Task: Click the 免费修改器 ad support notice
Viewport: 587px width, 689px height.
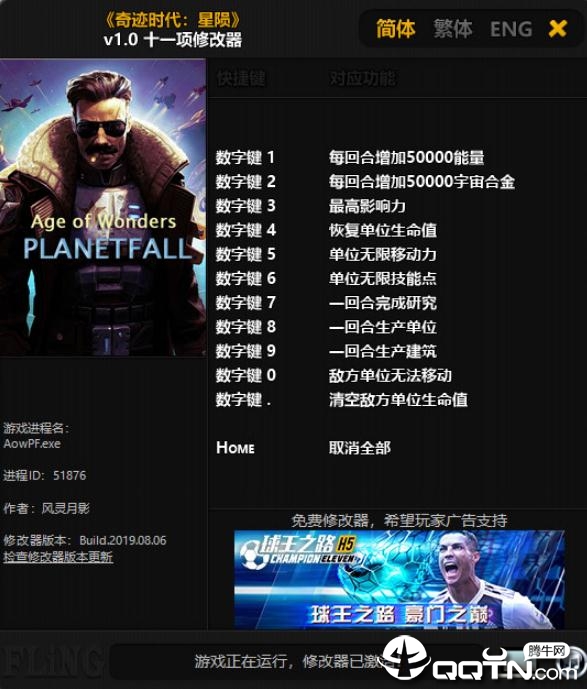Action: 399,520
